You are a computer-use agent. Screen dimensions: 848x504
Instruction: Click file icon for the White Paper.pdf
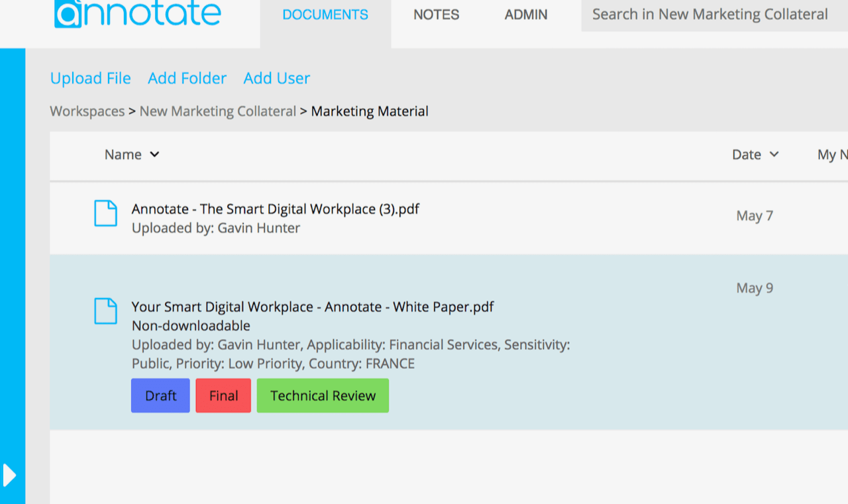click(x=105, y=311)
